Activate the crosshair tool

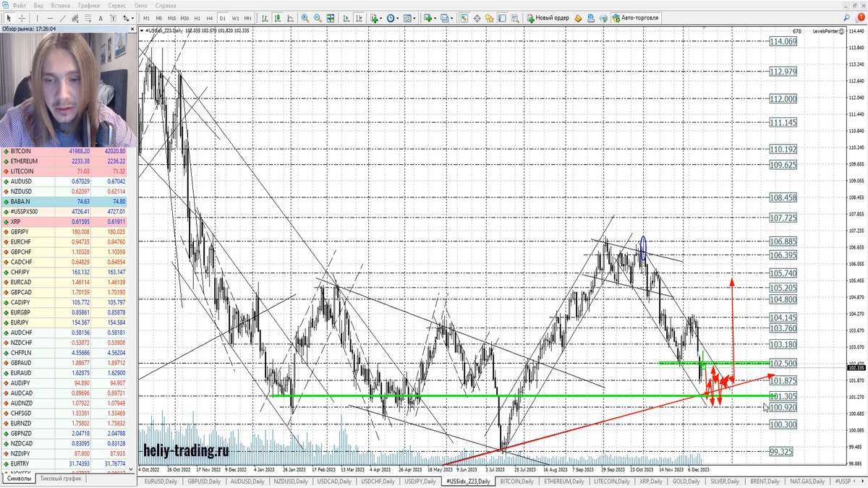(22, 17)
